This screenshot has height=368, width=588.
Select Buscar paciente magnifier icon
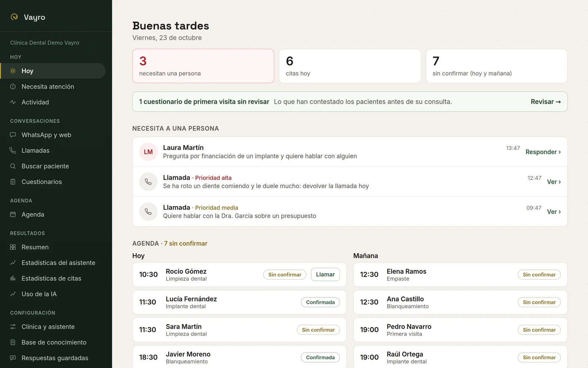point(13,166)
